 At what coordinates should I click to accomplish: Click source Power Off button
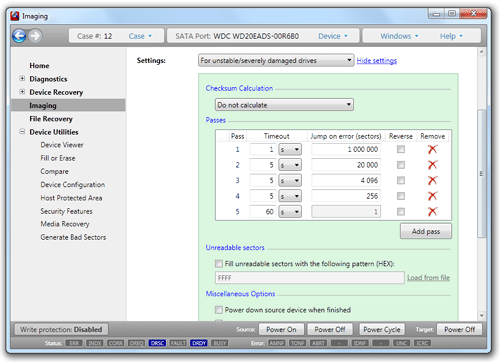[x=330, y=329]
